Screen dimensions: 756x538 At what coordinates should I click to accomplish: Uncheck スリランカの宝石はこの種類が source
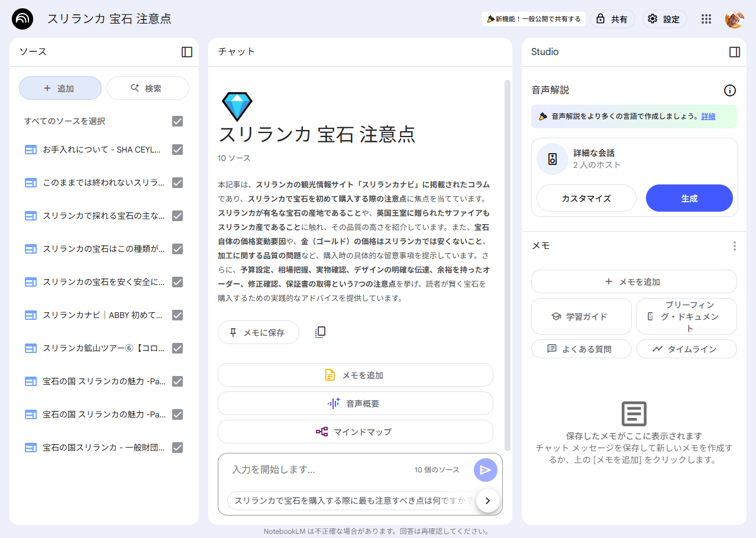[x=177, y=249]
